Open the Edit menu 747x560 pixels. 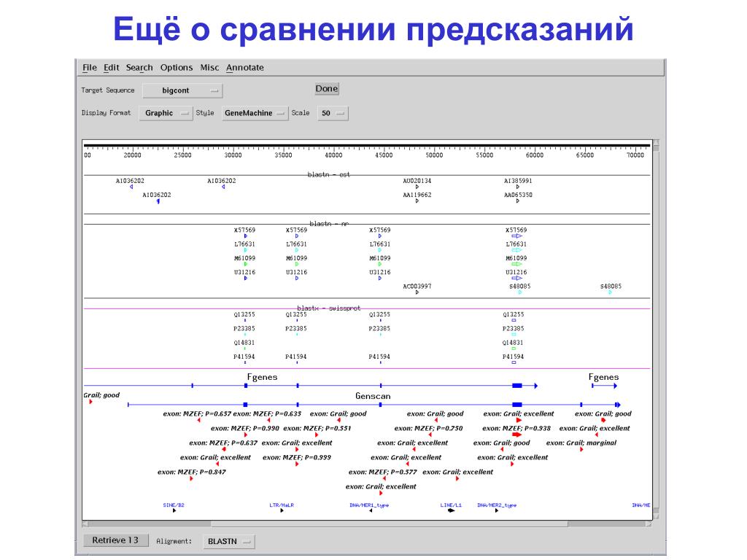(x=111, y=68)
